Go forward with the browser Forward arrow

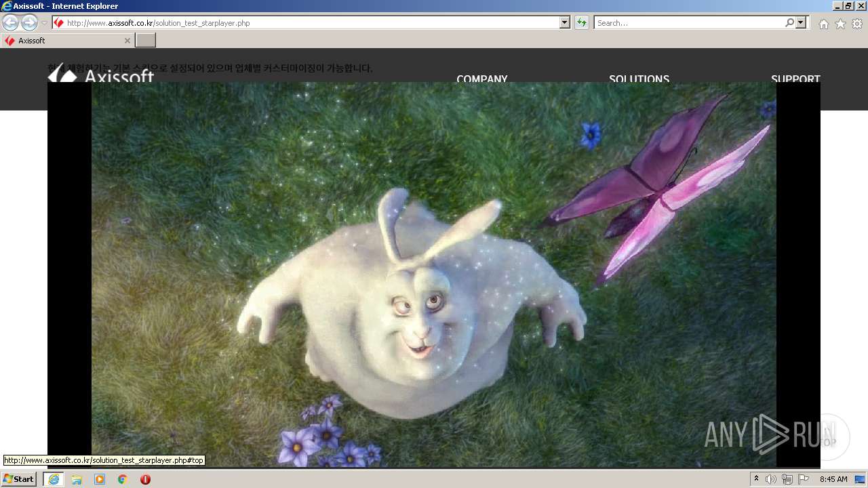point(29,22)
